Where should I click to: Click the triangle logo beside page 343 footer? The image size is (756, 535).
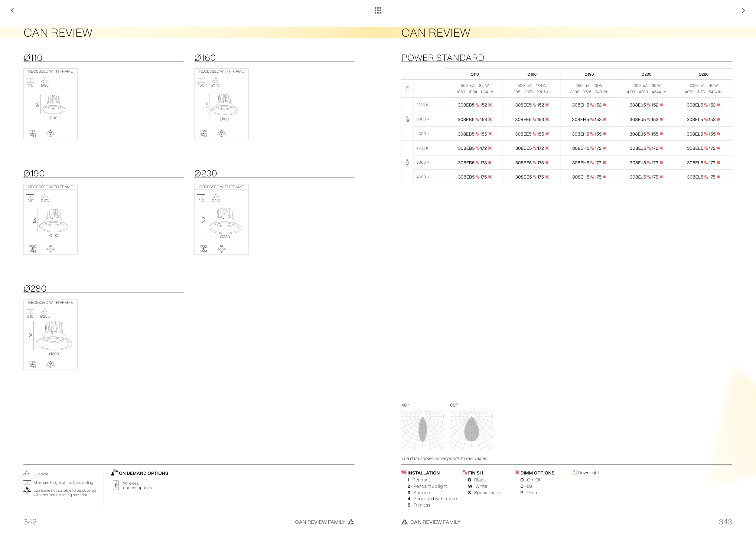pos(404,522)
